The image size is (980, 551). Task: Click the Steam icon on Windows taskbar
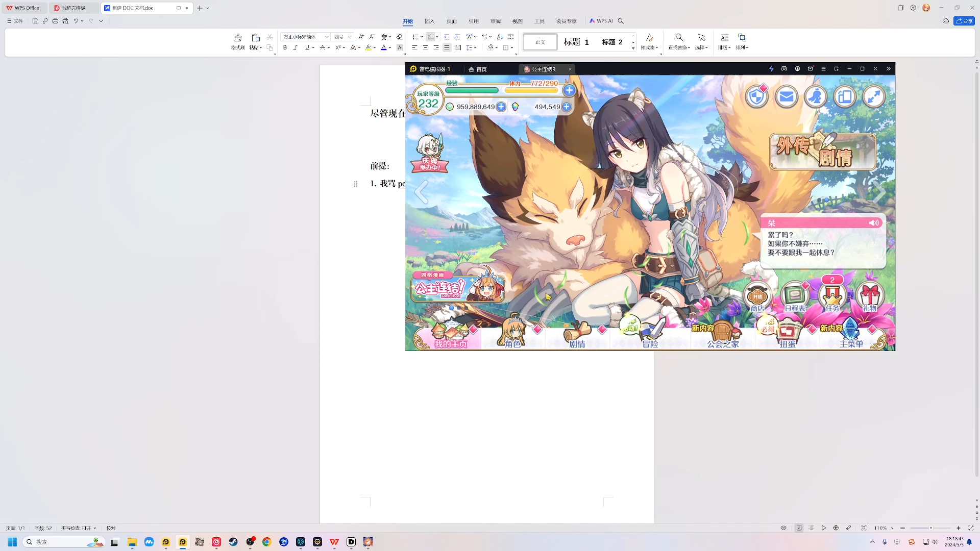click(x=233, y=542)
